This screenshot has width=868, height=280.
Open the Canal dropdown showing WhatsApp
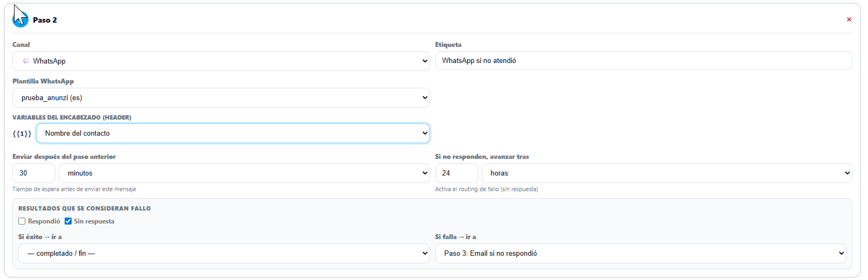pos(221,61)
